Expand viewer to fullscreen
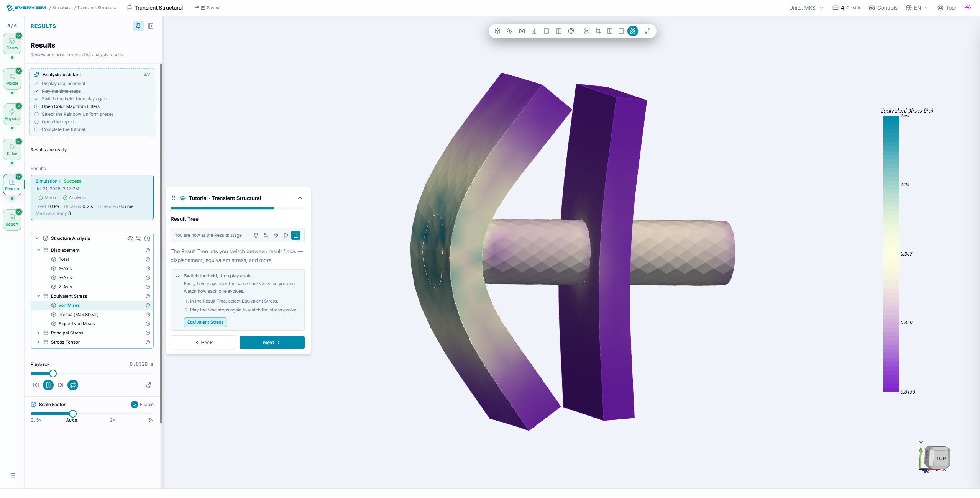Image resolution: width=980 pixels, height=498 pixels. (x=647, y=31)
